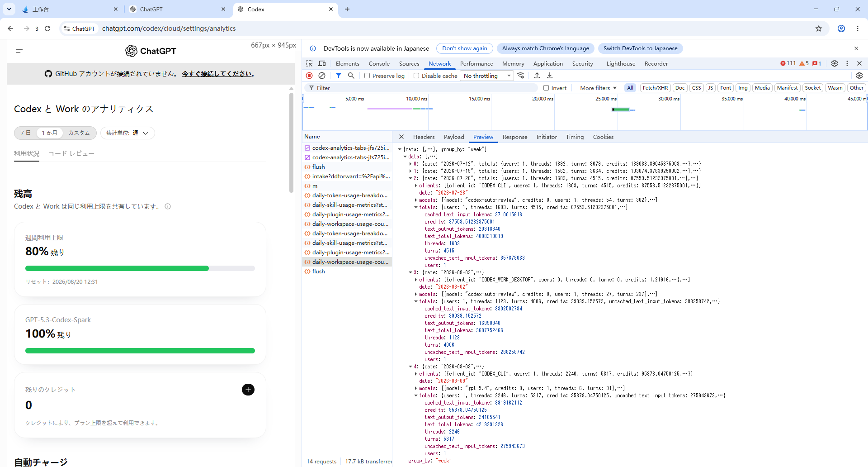Open a new browser tab

click(x=347, y=9)
